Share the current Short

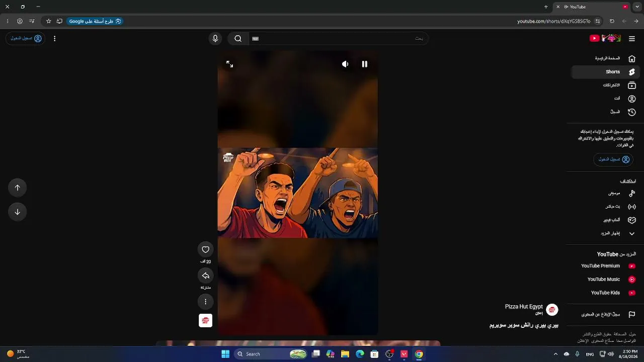coord(205,276)
